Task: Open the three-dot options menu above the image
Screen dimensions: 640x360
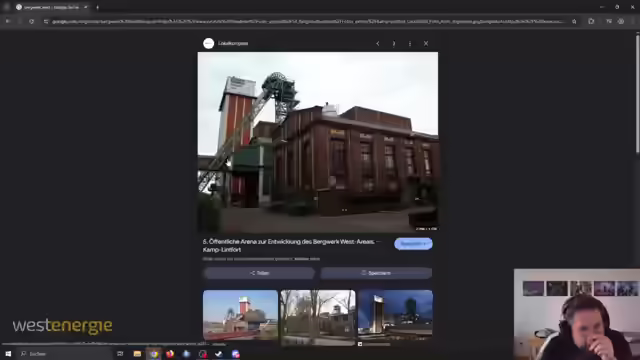Action: click(x=410, y=43)
